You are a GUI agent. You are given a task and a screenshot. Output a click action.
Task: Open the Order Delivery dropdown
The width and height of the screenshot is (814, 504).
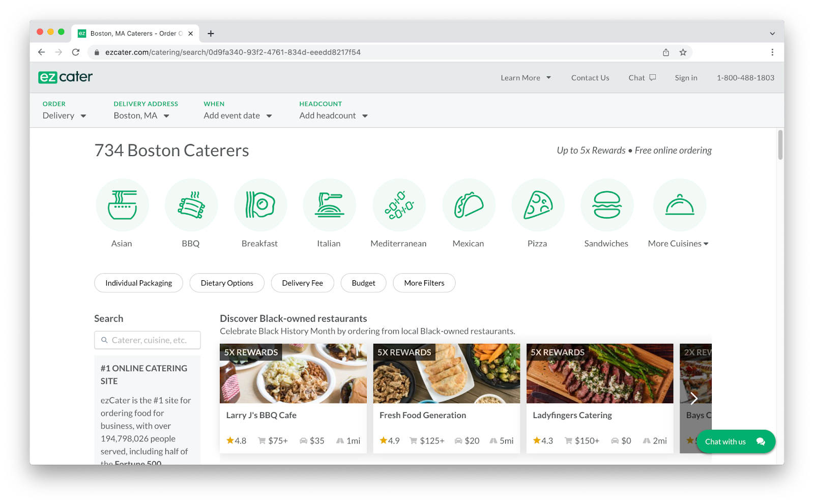pyautogui.click(x=65, y=115)
